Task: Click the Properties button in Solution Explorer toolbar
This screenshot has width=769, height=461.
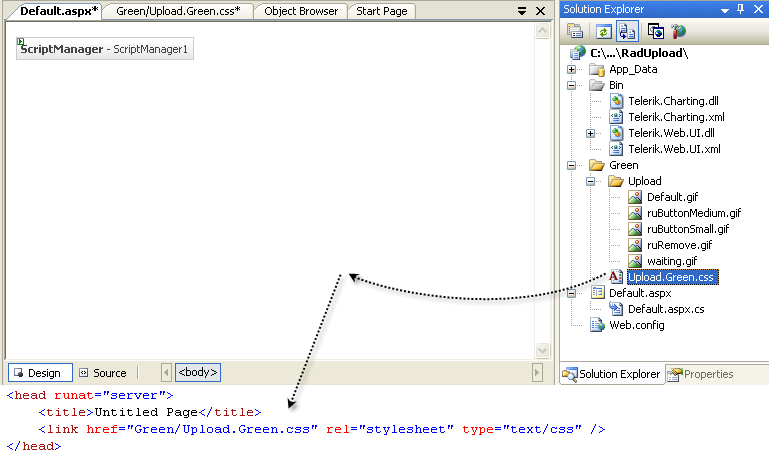Action: pos(575,31)
